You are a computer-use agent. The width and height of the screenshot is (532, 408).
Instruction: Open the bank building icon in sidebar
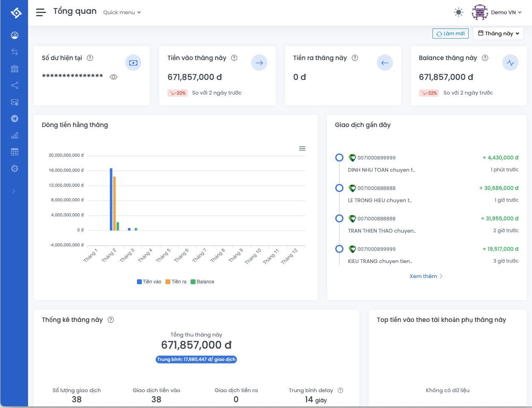(15, 69)
